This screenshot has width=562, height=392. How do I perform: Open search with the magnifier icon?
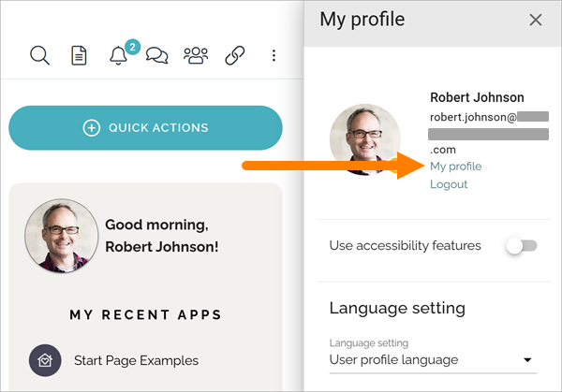(x=39, y=55)
